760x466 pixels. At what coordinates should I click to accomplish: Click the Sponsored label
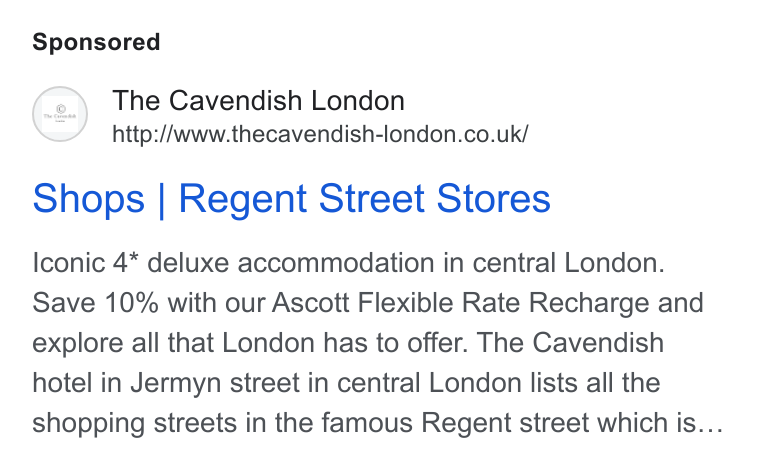point(96,42)
